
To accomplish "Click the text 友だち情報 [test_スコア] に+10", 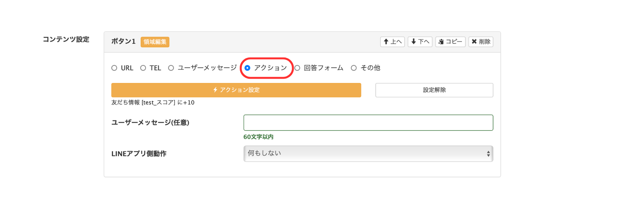I will point(153,103).
